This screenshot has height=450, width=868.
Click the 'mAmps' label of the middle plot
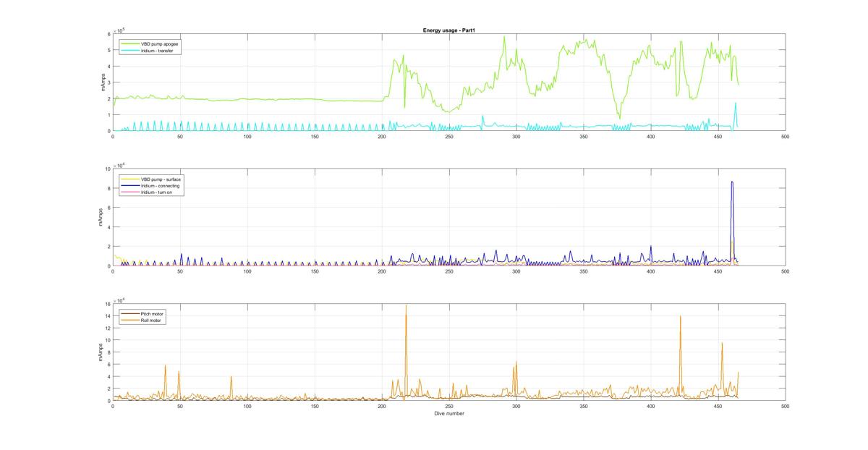click(102, 218)
